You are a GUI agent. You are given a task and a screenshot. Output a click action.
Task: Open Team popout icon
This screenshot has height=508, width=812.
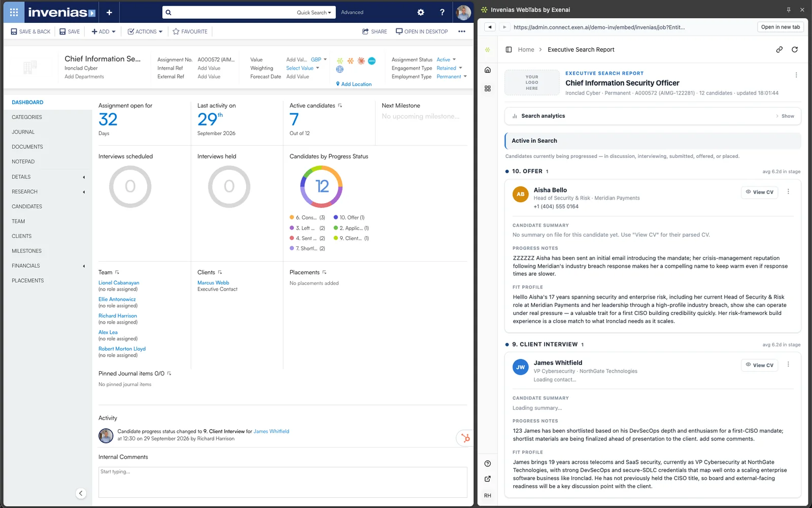[117, 272]
